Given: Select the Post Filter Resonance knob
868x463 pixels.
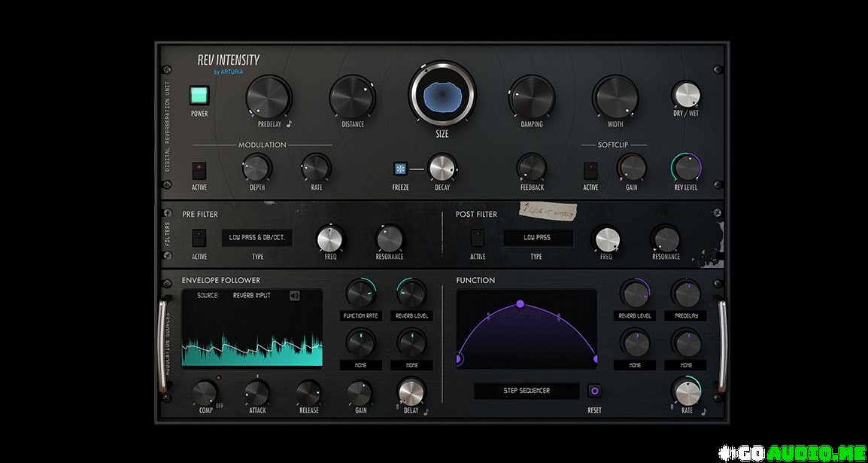Looking at the screenshot, I should tap(666, 239).
